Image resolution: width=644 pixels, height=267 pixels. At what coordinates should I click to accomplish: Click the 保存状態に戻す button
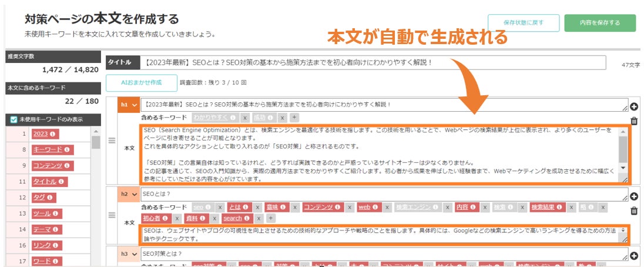524,23
